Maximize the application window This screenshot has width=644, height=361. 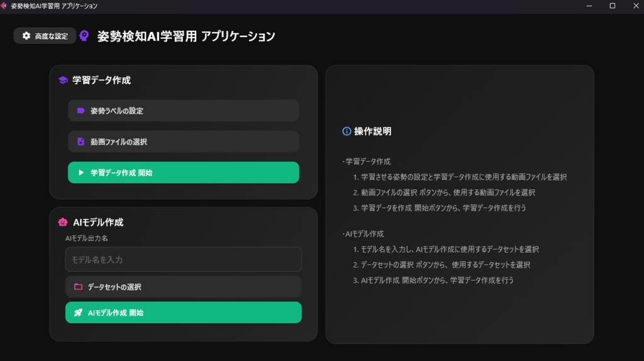(x=612, y=6)
